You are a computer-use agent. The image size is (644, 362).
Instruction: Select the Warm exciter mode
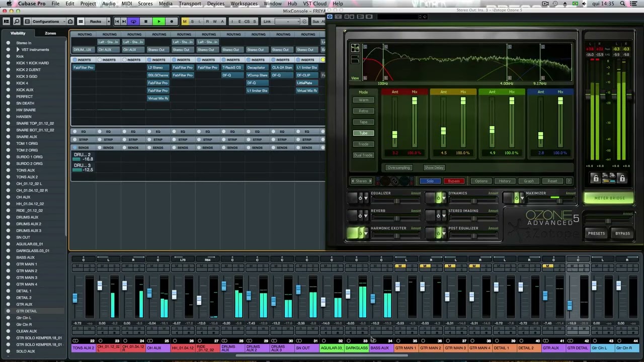point(363,100)
